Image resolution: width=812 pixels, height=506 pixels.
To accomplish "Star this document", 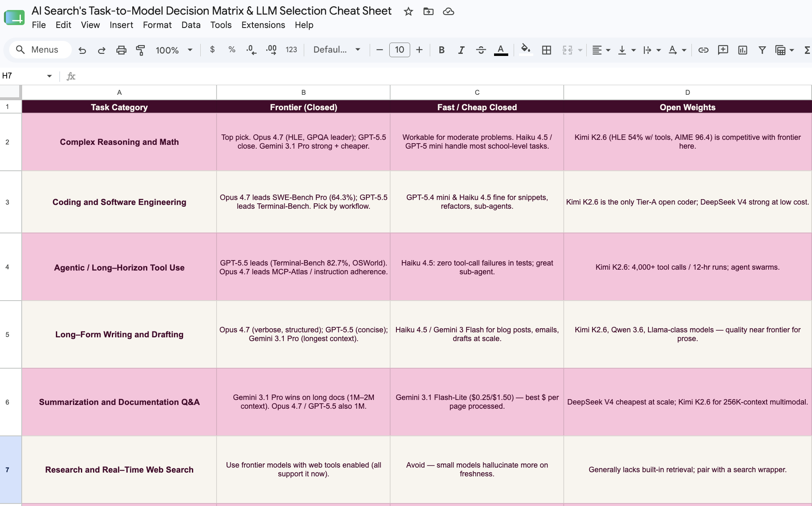I will (x=409, y=11).
